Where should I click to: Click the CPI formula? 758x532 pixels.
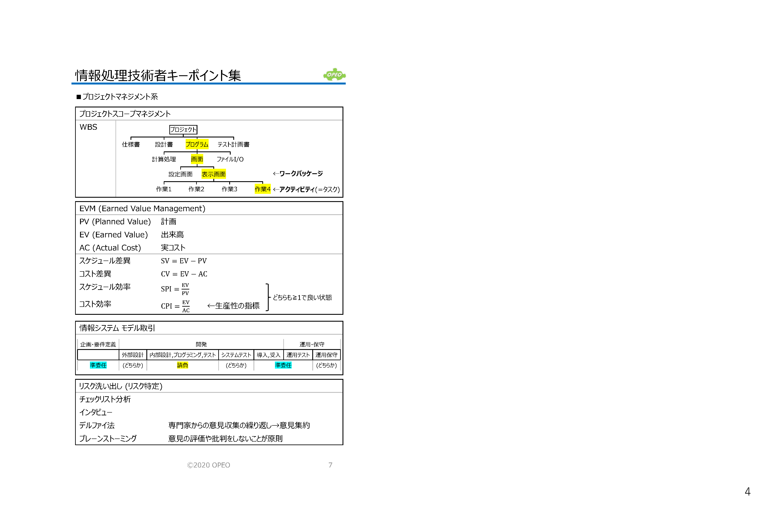coord(175,306)
